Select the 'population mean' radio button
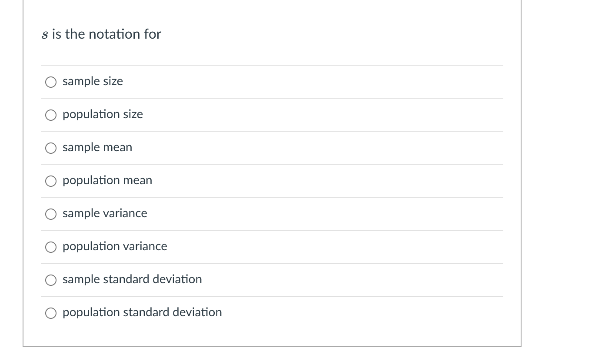Screen dimensions: 605x364 coord(51,181)
